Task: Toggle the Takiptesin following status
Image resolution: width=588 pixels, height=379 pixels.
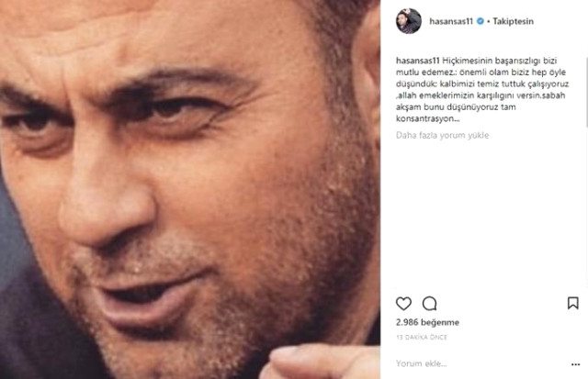Action: pos(513,21)
